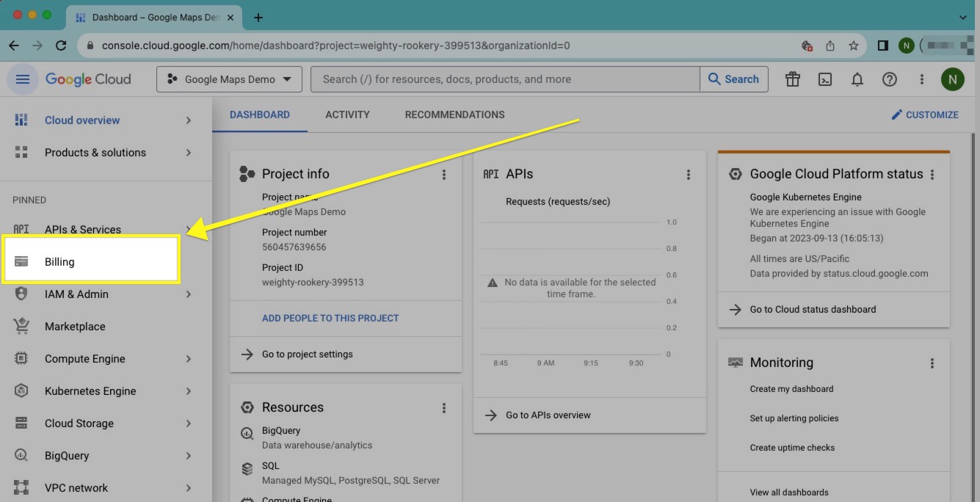Switch to the ACTIVITY tab

click(347, 114)
